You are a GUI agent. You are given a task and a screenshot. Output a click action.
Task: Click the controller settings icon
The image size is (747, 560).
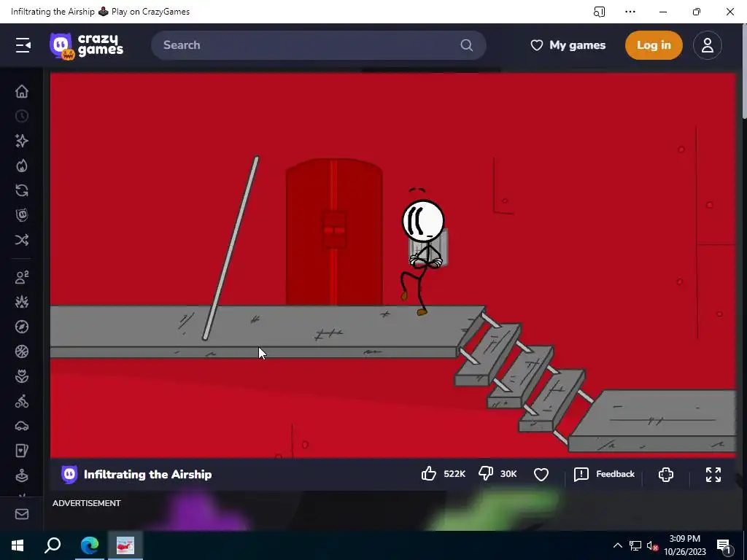pos(666,474)
